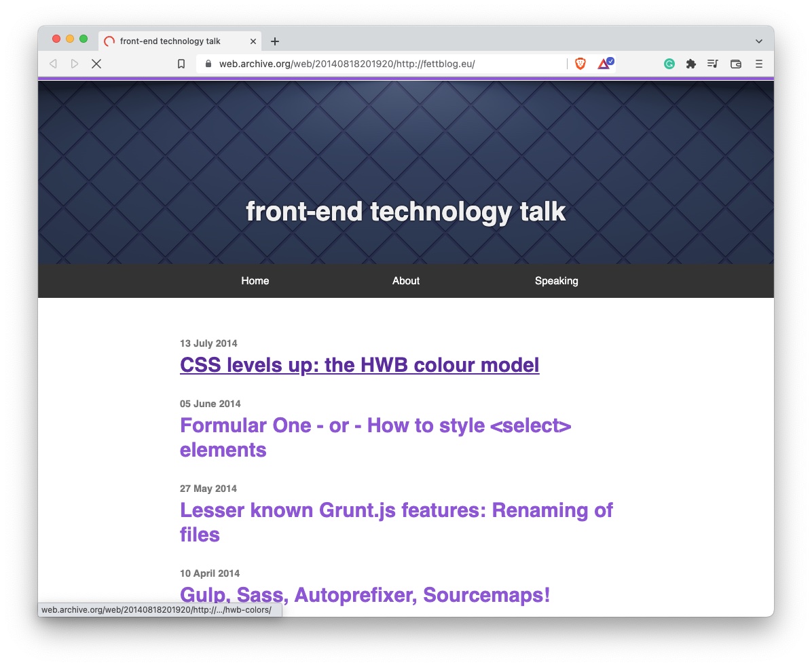The width and height of the screenshot is (812, 667).
Task: Open the Speaking navigation item
Action: [x=556, y=280]
